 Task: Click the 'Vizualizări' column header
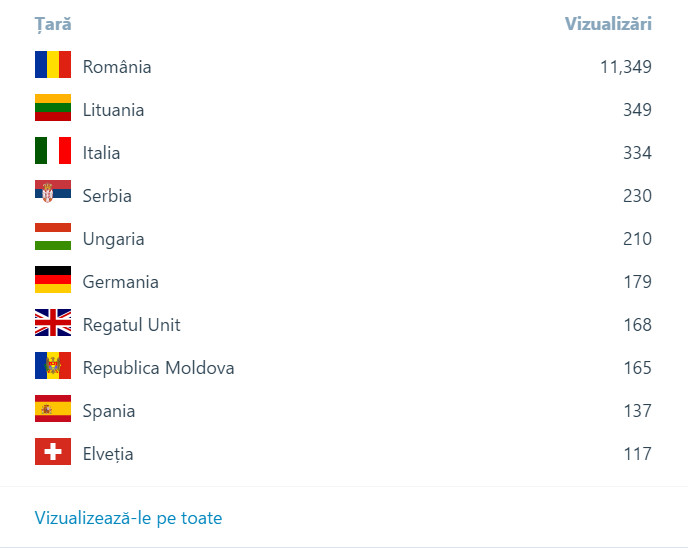[x=608, y=23]
